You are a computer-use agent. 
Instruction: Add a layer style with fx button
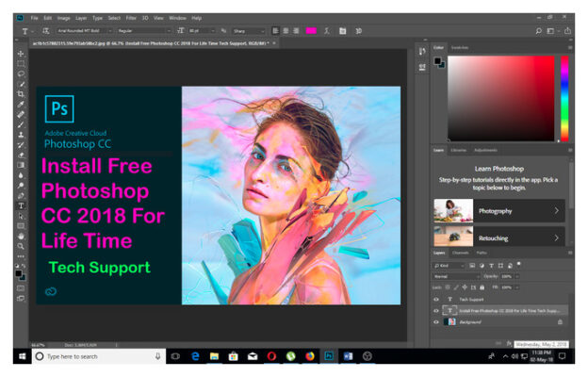pyautogui.click(x=509, y=343)
